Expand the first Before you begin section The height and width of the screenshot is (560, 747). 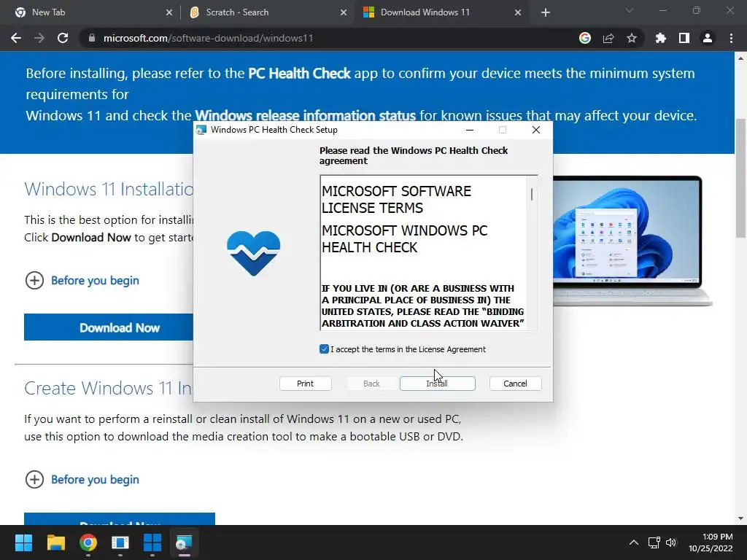82,281
